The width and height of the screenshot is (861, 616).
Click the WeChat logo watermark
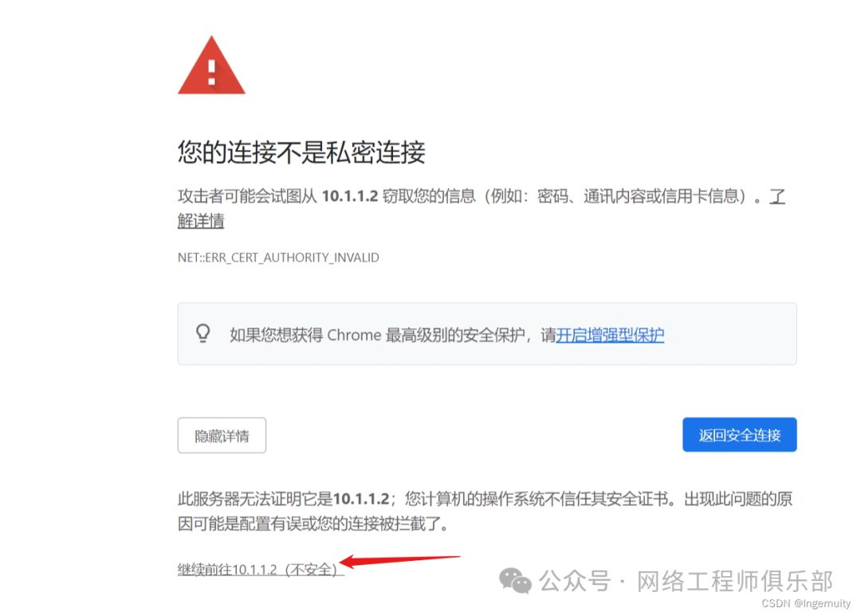515,581
